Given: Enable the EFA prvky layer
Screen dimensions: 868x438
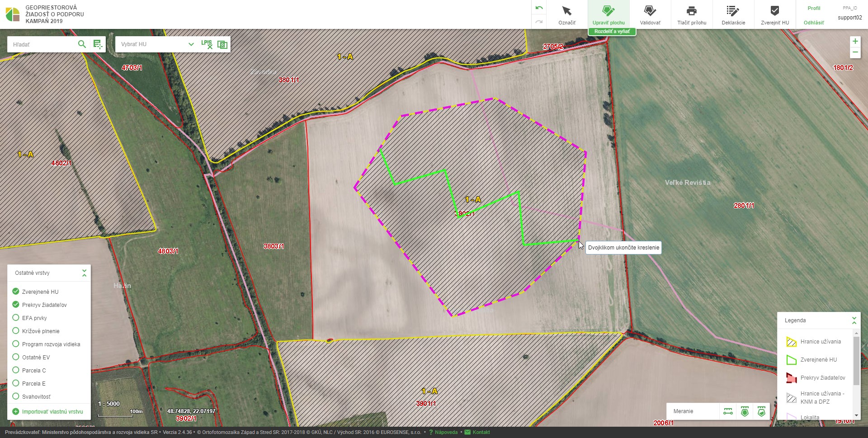Looking at the screenshot, I should tap(16, 318).
